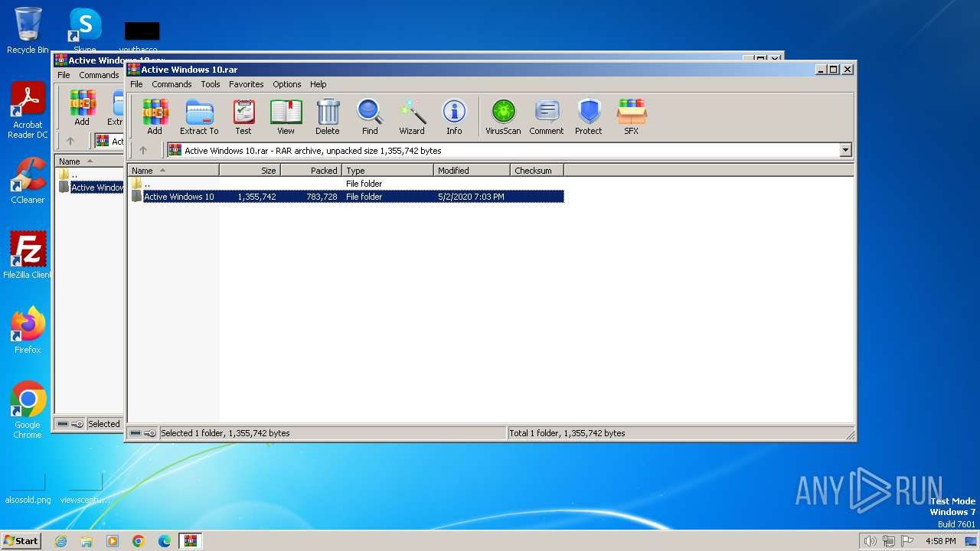The height and width of the screenshot is (551, 980).
Task: Click Internet Explorer taskbar icon
Action: pyautogui.click(x=60, y=541)
